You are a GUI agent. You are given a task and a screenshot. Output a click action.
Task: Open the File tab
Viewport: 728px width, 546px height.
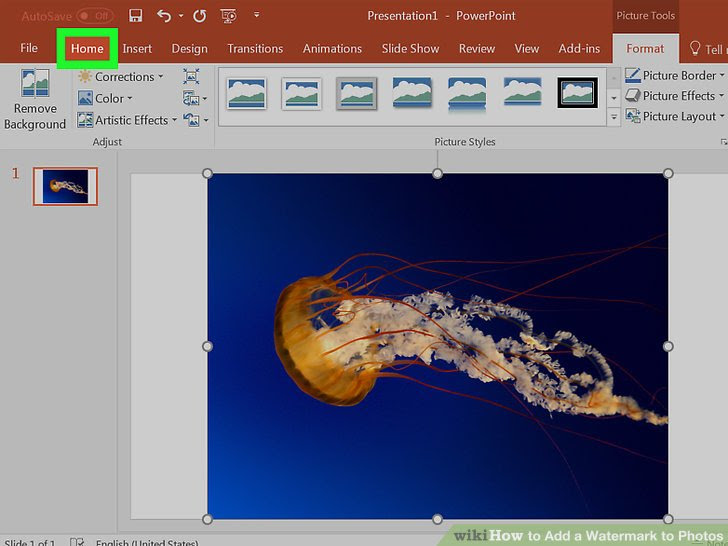[x=29, y=48]
